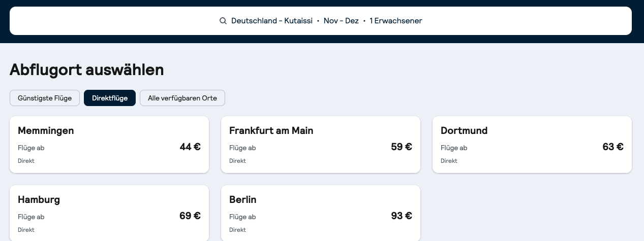
Task: Click Direkt label on Memmingen card
Action: point(26,161)
